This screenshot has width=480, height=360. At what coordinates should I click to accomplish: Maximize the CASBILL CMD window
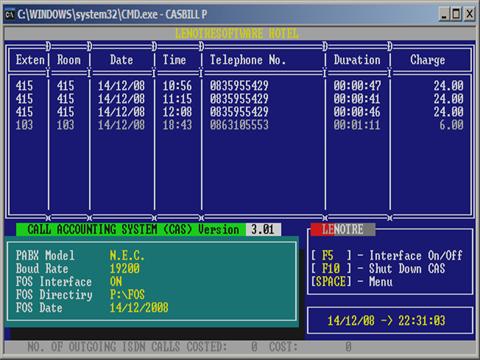(456, 14)
